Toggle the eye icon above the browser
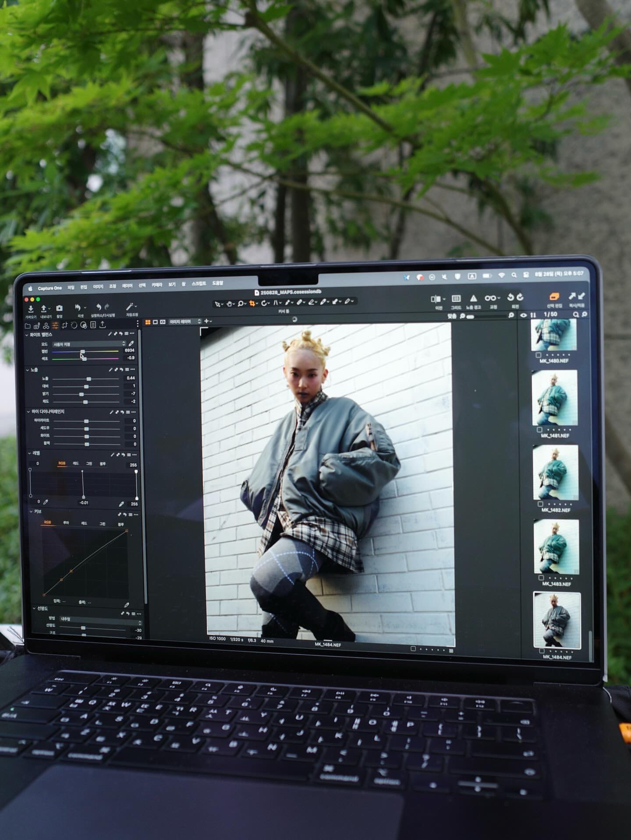 [523, 315]
